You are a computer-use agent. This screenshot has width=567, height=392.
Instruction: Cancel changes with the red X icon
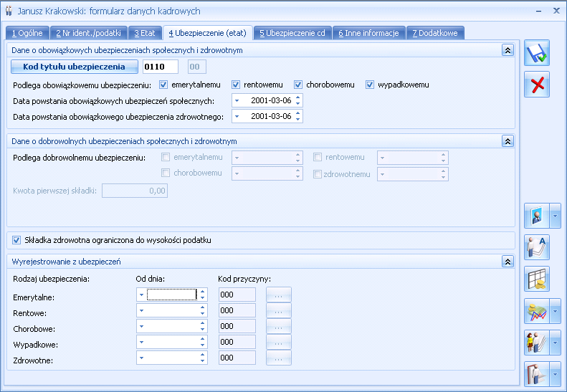click(x=537, y=85)
